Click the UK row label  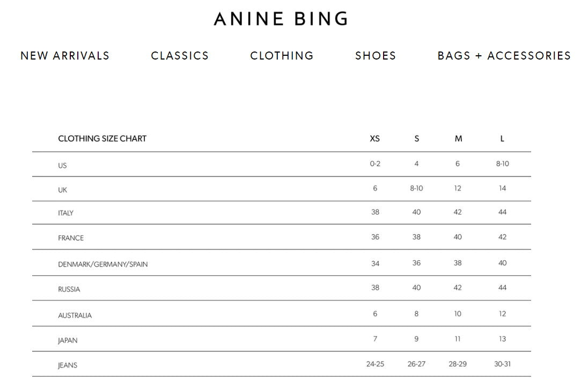pyautogui.click(x=63, y=190)
